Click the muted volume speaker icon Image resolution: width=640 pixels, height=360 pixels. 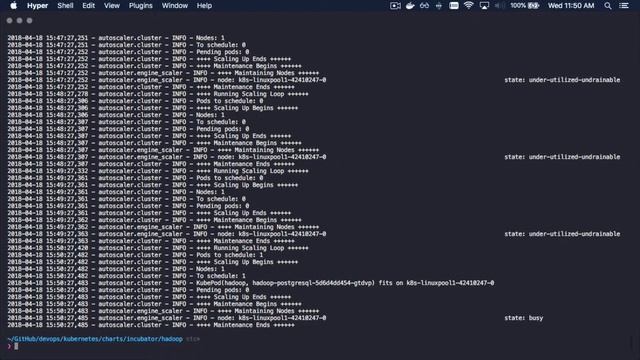pyautogui.click(x=499, y=6)
